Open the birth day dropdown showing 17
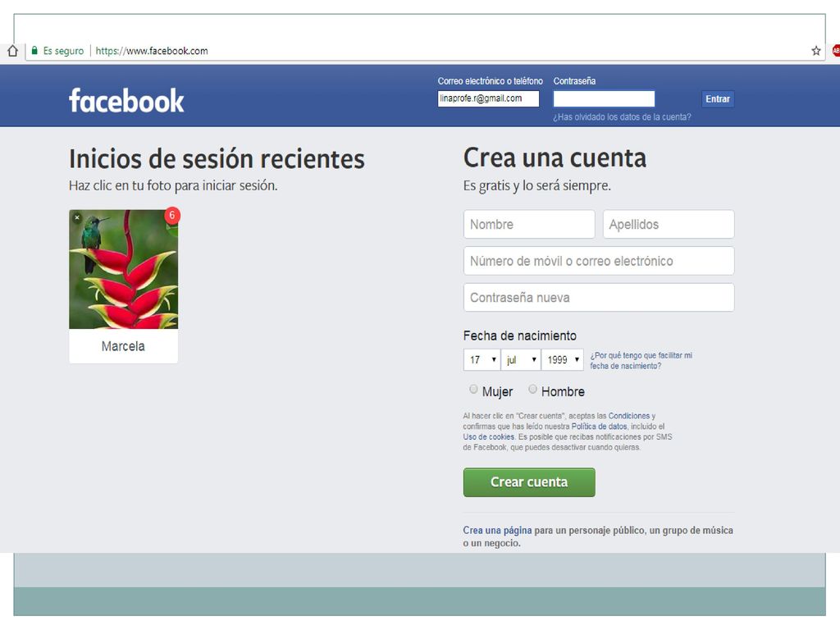 click(x=482, y=360)
